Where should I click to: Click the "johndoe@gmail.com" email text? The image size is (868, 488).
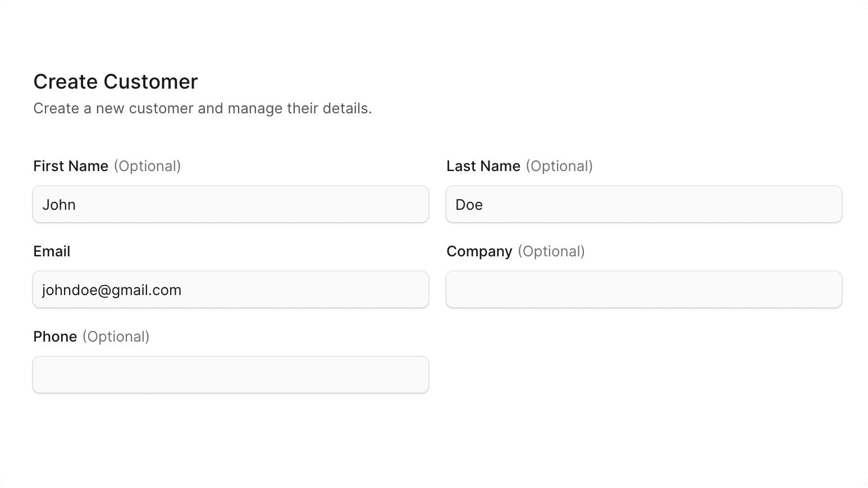coord(112,290)
